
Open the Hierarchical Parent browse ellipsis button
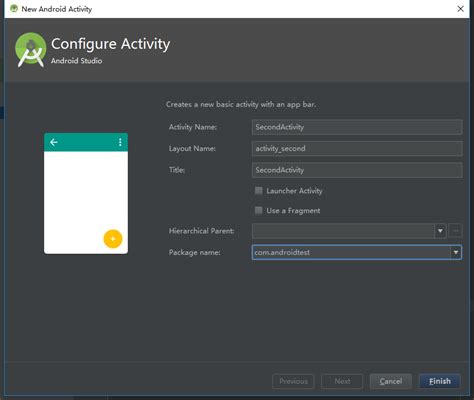(456, 231)
